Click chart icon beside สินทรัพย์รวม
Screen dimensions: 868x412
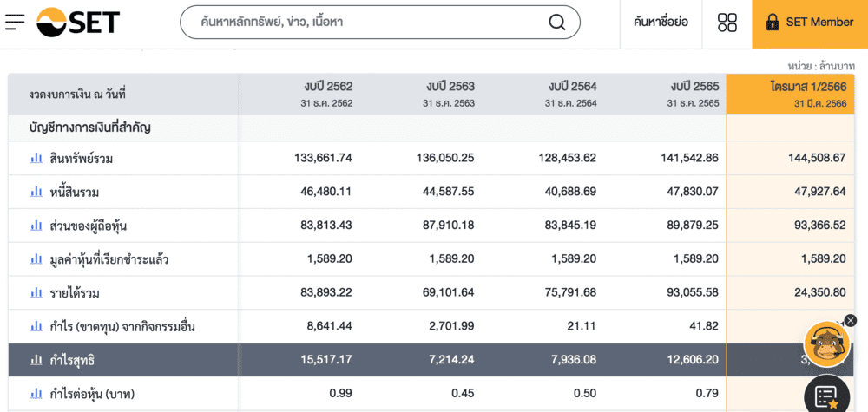[x=36, y=158]
